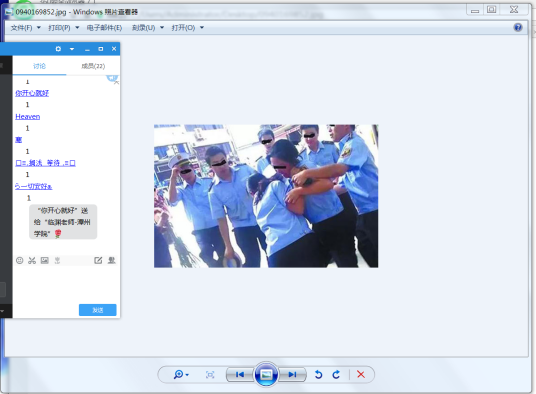Open the 打印(P) menu

pos(59,28)
